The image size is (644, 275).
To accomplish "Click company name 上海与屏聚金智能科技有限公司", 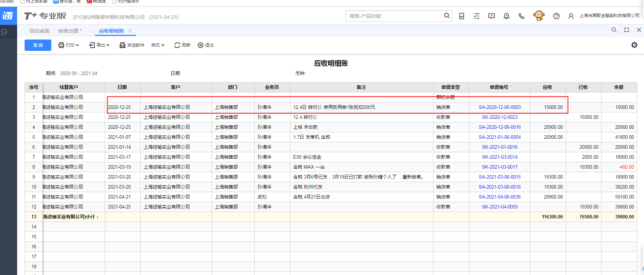I will click(x=609, y=16).
